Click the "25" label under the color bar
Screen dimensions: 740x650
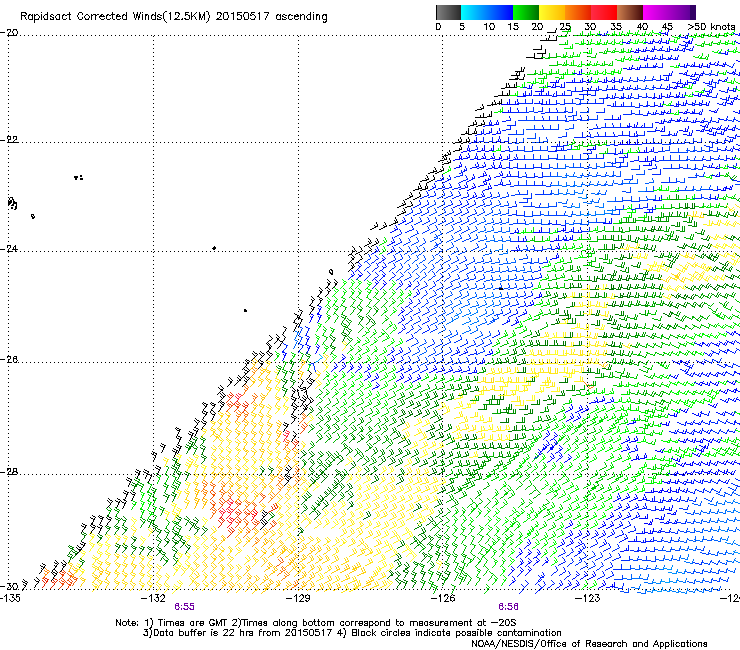565,27
